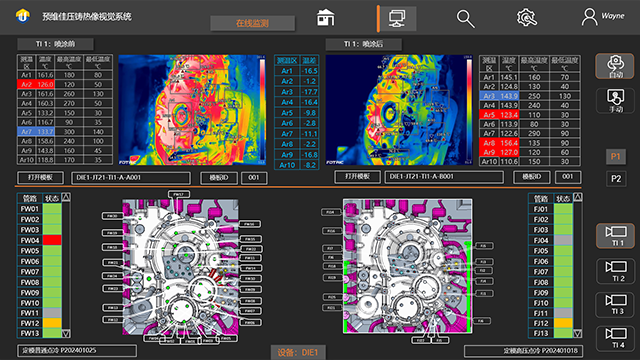This screenshot has height=360, width=640.
Task: Click orange status cell of FW12
Action: pyautogui.click(x=52, y=323)
